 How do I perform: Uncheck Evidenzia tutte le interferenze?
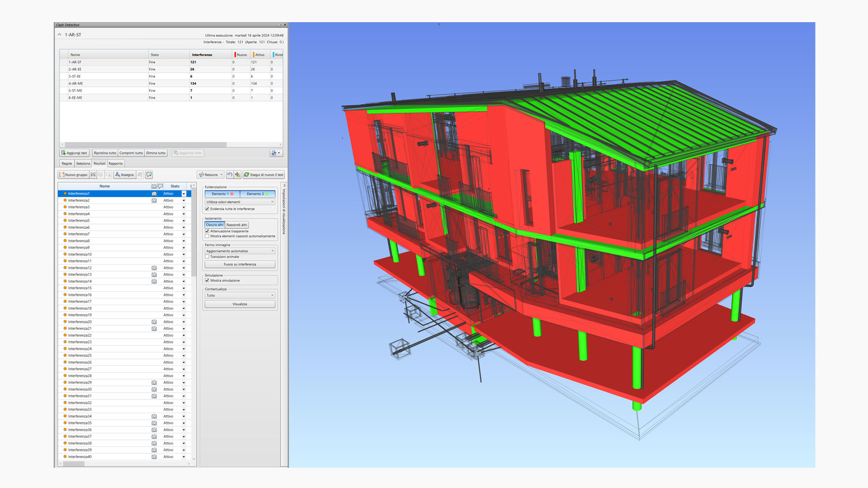[207, 209]
